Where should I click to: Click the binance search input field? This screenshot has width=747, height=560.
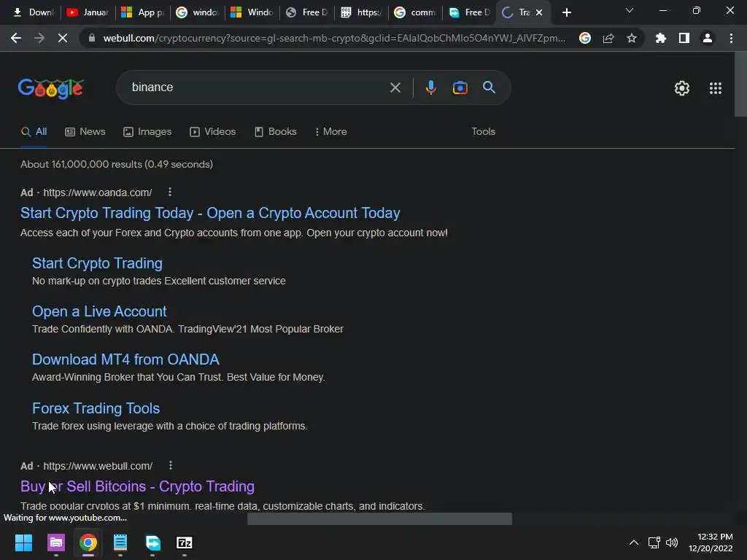click(258, 87)
